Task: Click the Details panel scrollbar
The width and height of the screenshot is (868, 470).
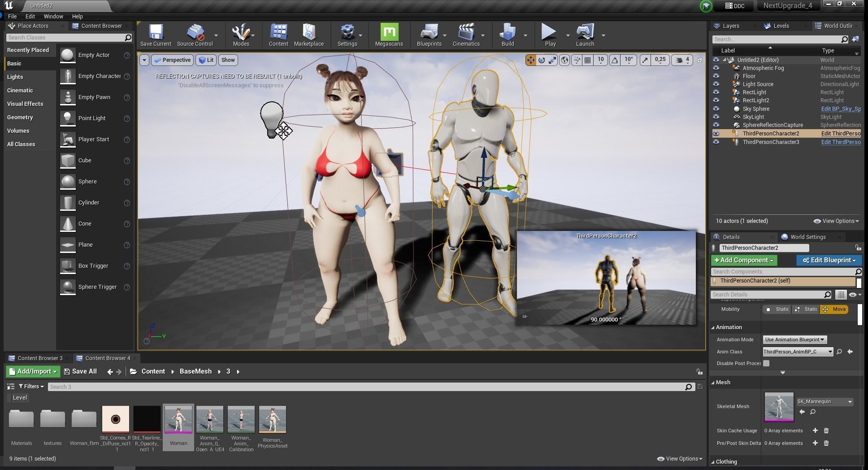Action: click(x=859, y=314)
